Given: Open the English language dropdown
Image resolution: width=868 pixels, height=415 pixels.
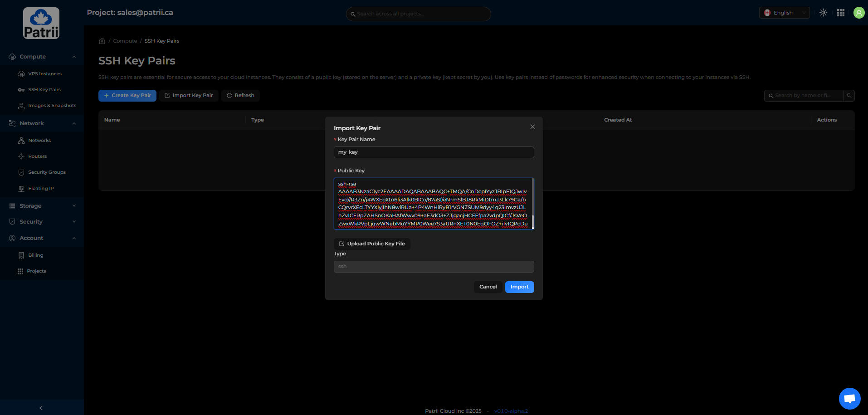Looking at the screenshot, I should tap(784, 13).
